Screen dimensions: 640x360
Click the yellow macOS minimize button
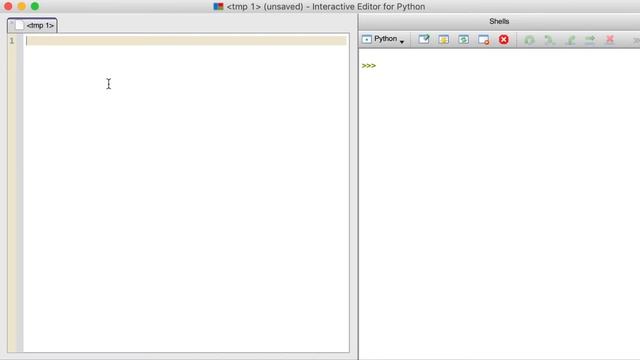click(x=22, y=7)
